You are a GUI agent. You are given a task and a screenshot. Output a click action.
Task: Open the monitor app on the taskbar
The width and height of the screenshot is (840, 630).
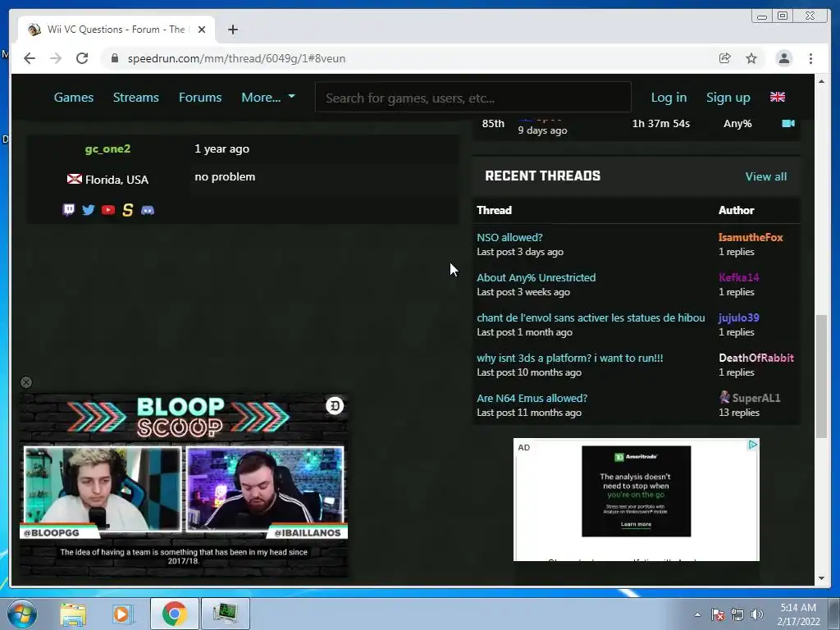pos(225,614)
